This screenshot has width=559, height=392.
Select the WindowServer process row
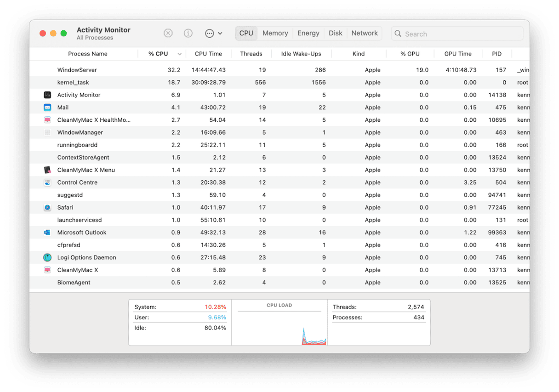[x=279, y=70]
